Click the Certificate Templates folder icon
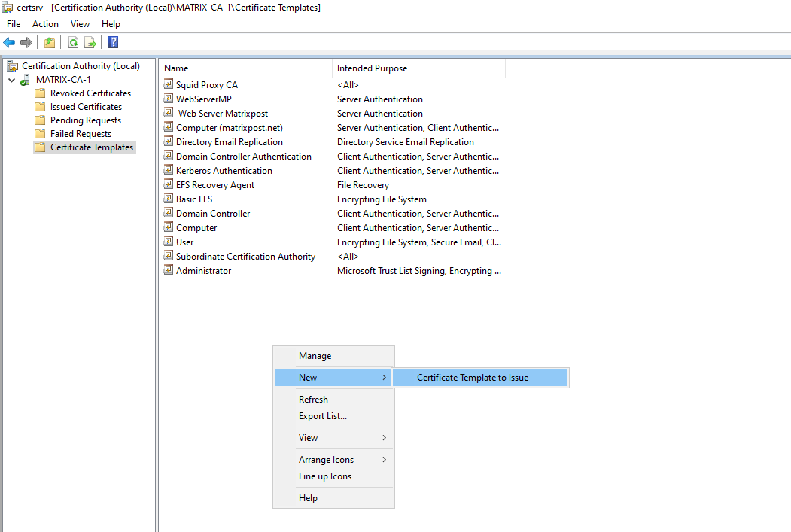The height and width of the screenshot is (532, 791). [40, 147]
